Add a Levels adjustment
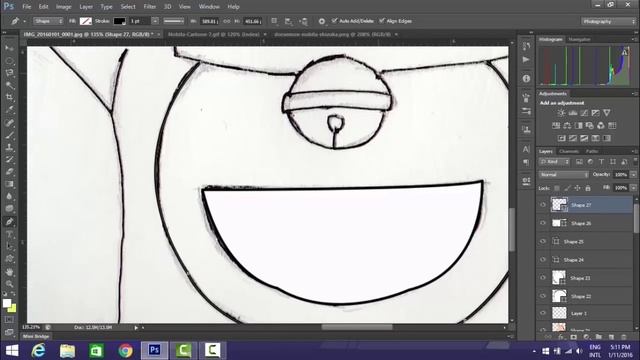640x360 pixels. (x=573, y=113)
